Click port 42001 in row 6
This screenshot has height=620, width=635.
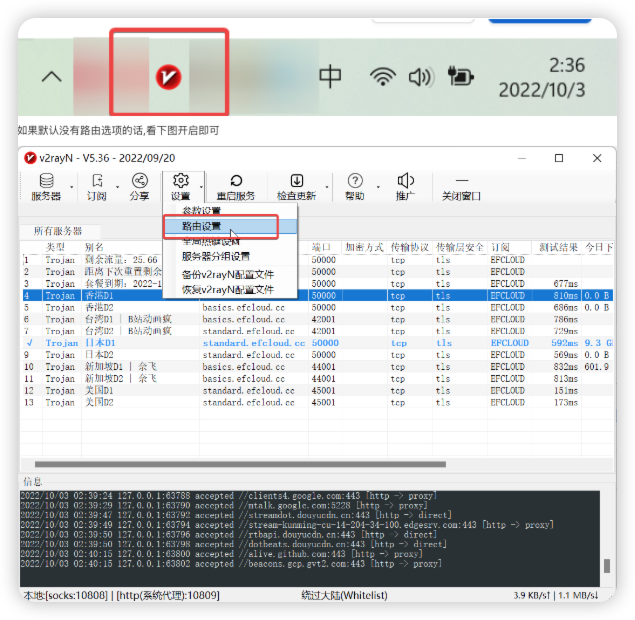pyautogui.click(x=323, y=319)
